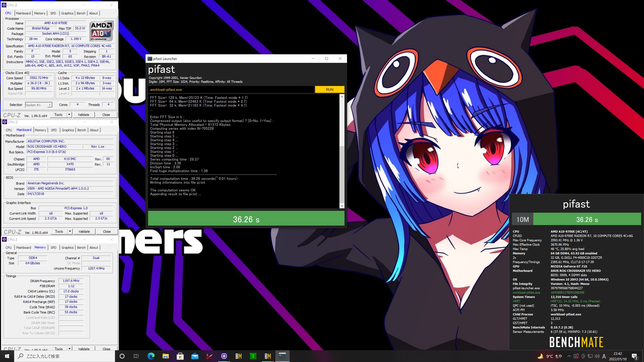Launch Microsoft Edge from the taskbar
Image resolution: width=644 pixels, height=362 pixels.
[151, 356]
